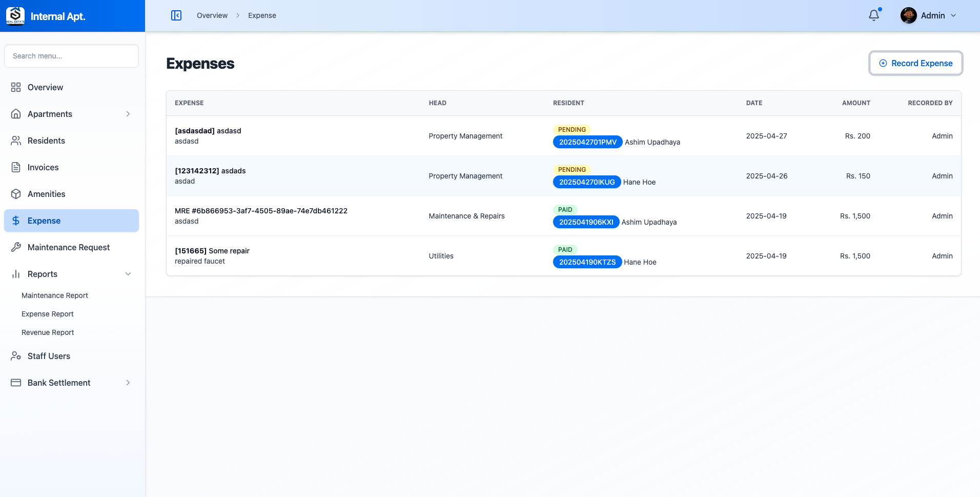Select the Overview grid icon in sidebar
This screenshot has width=980, height=497.
tap(15, 87)
